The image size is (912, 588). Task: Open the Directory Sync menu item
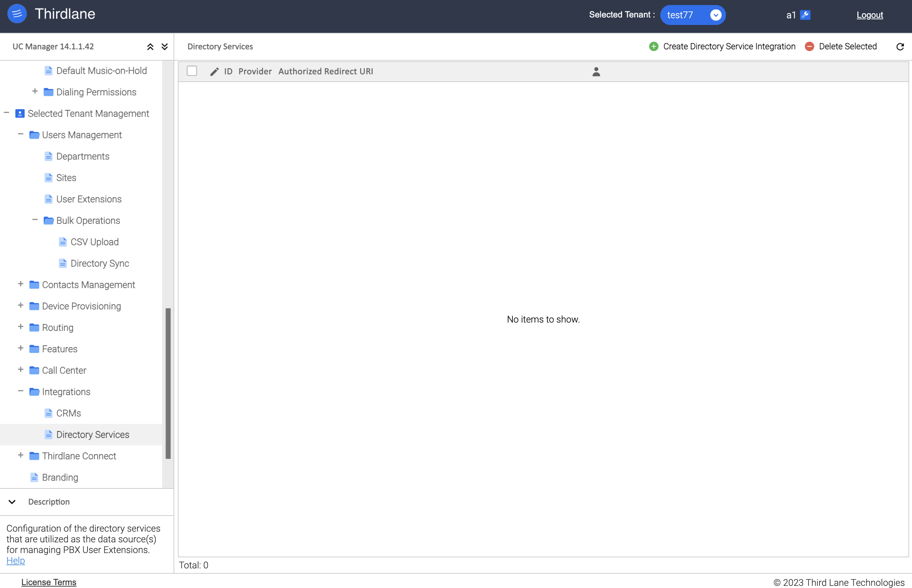(100, 263)
